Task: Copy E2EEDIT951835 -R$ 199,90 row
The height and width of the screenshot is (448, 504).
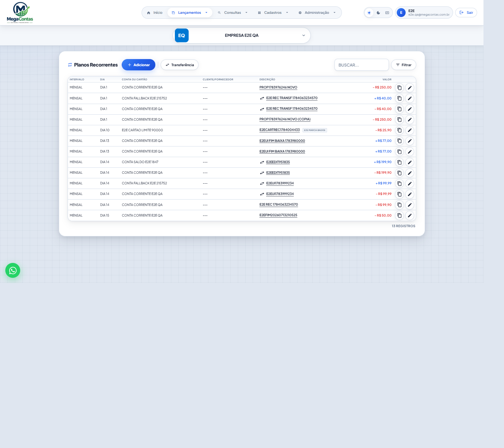Action: click(x=399, y=173)
